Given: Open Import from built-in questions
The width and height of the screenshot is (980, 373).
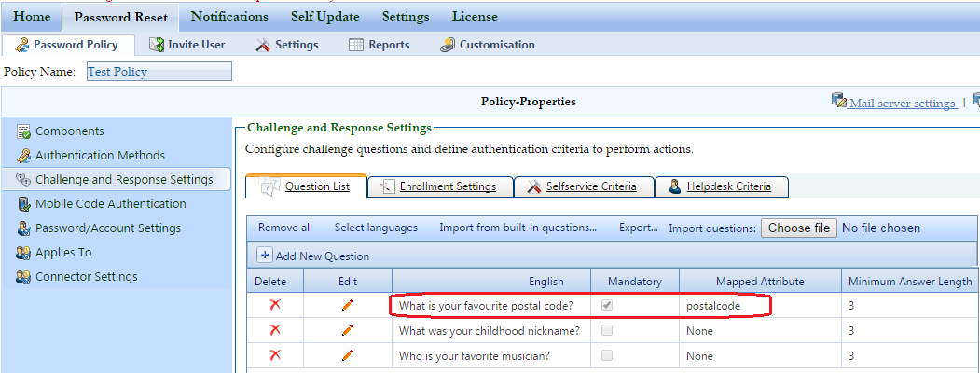Looking at the screenshot, I should (x=518, y=228).
